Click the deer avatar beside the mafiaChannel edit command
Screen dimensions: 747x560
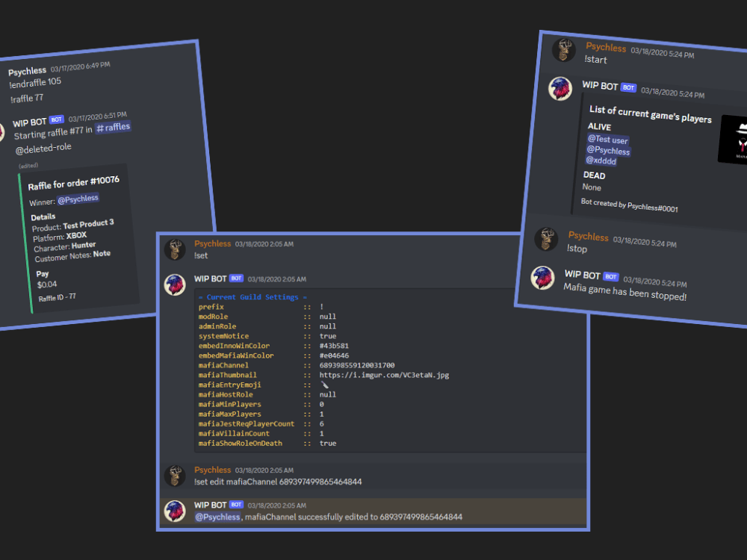175,474
